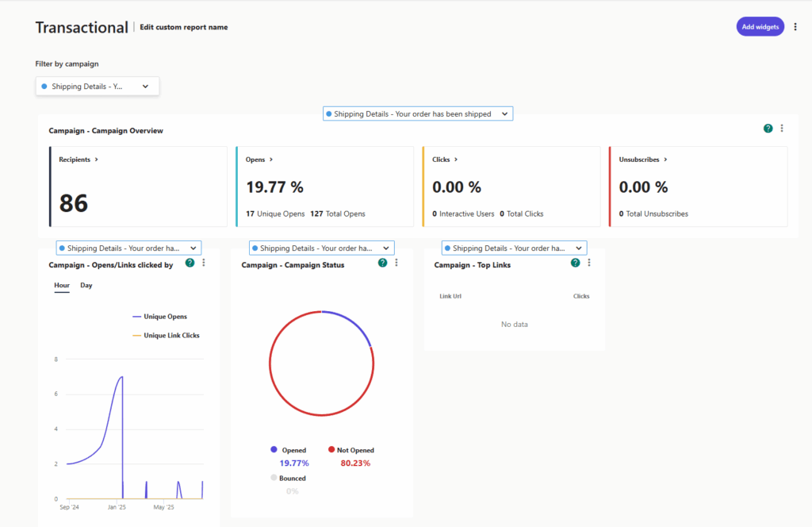Open the Filter by campaign dropdown
812x527 pixels.
97,86
